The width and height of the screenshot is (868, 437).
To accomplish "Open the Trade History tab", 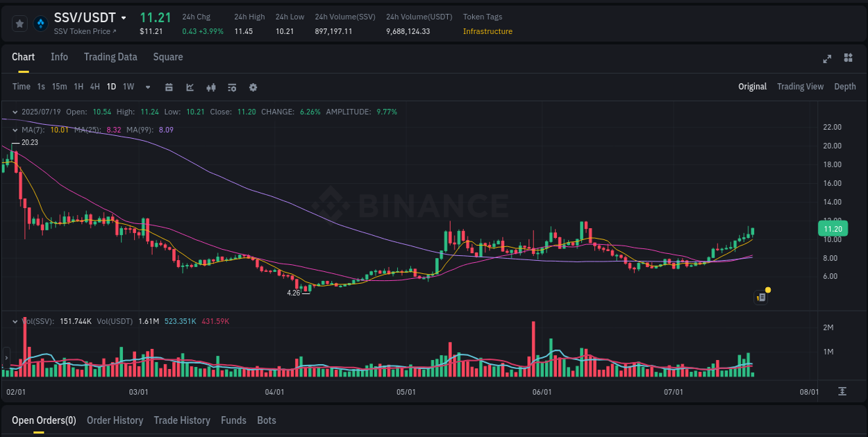I will click(182, 420).
